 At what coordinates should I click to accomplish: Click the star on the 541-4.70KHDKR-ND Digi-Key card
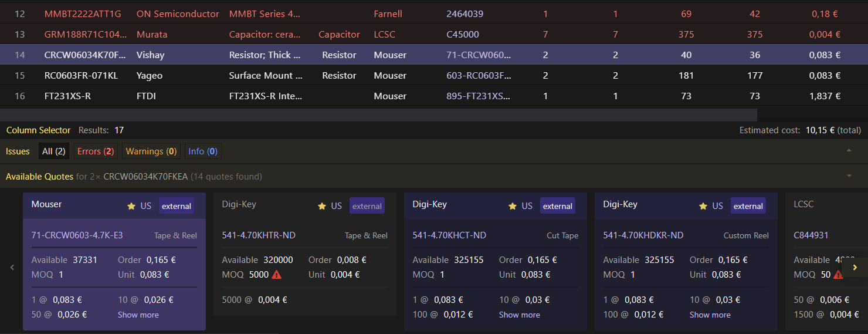(703, 206)
